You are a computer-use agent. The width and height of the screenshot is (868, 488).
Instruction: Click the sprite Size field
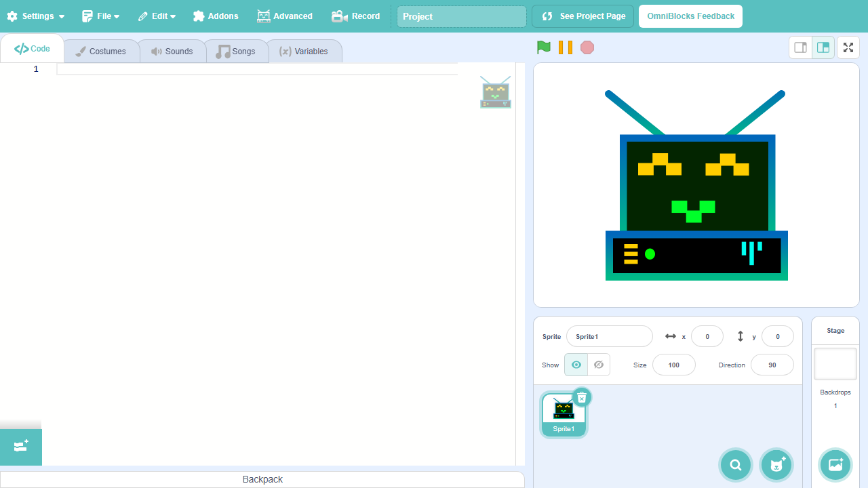674,365
